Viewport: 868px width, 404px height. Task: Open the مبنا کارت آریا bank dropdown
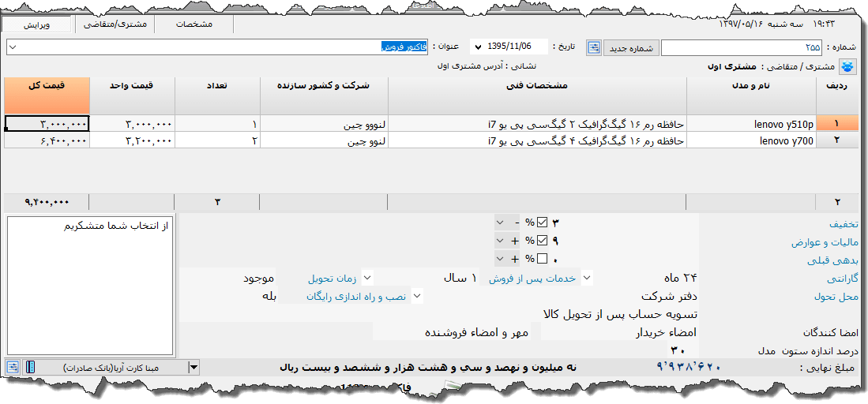point(194,366)
